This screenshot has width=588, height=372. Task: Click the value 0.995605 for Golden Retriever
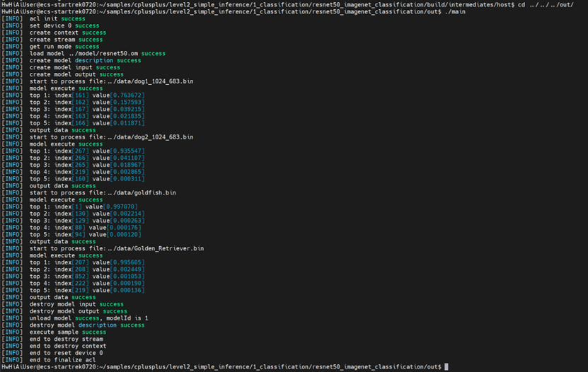point(127,262)
